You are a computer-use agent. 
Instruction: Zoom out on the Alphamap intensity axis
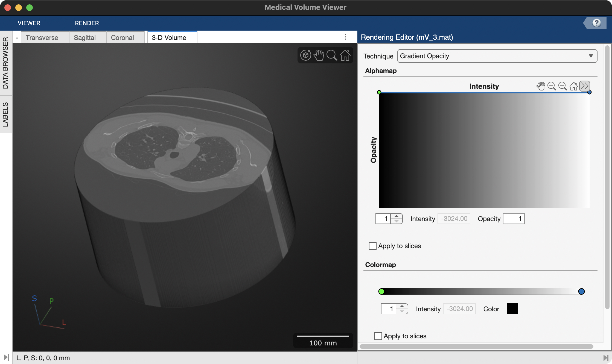(x=563, y=86)
